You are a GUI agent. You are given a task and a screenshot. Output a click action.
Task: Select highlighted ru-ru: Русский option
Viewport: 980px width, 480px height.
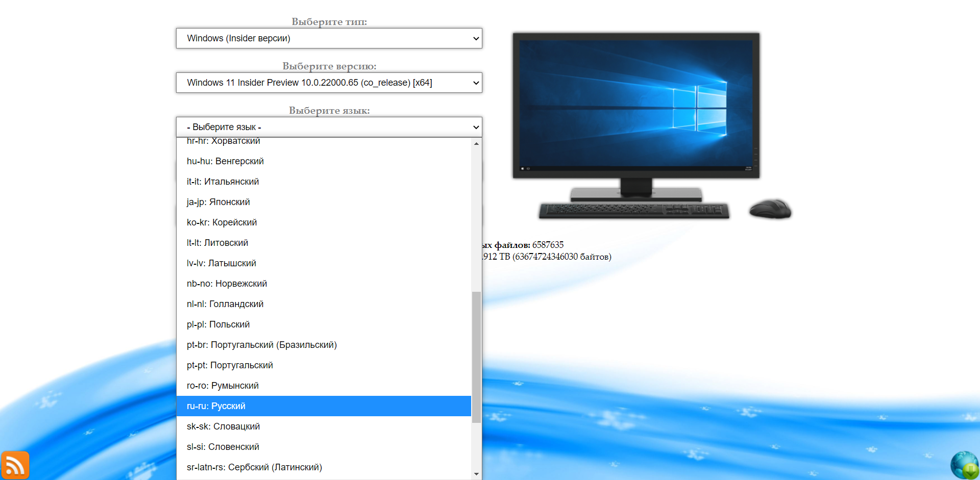coord(324,406)
